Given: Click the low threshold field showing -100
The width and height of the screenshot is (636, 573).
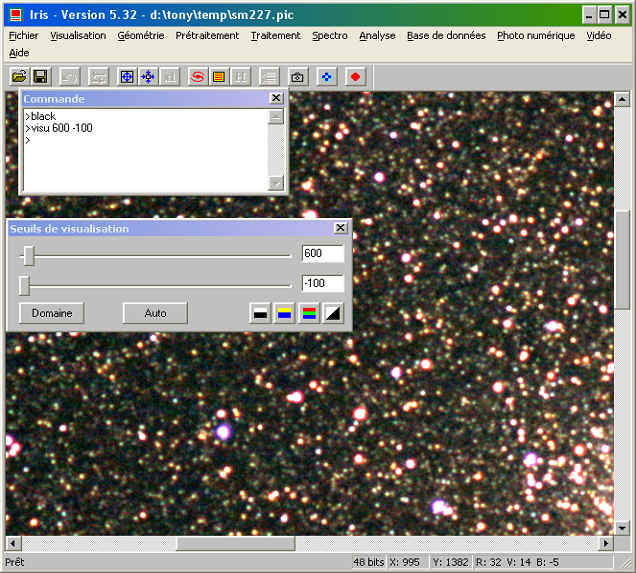Looking at the screenshot, I should 323,283.
